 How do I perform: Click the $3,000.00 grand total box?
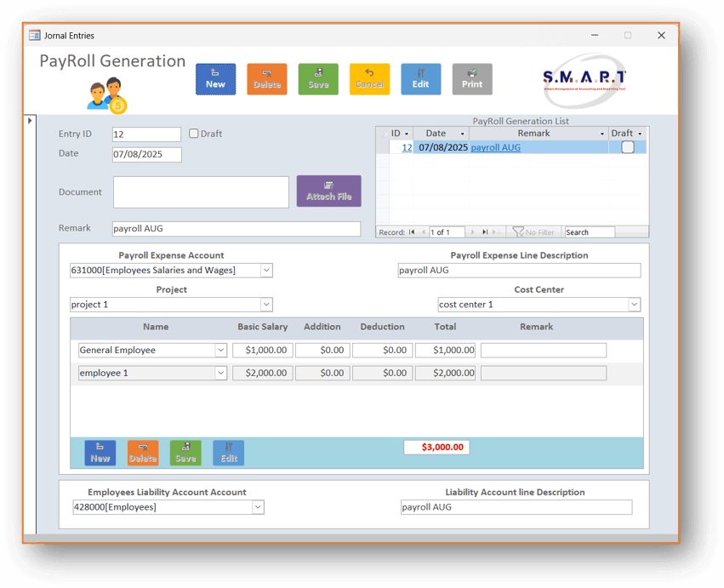click(436, 447)
